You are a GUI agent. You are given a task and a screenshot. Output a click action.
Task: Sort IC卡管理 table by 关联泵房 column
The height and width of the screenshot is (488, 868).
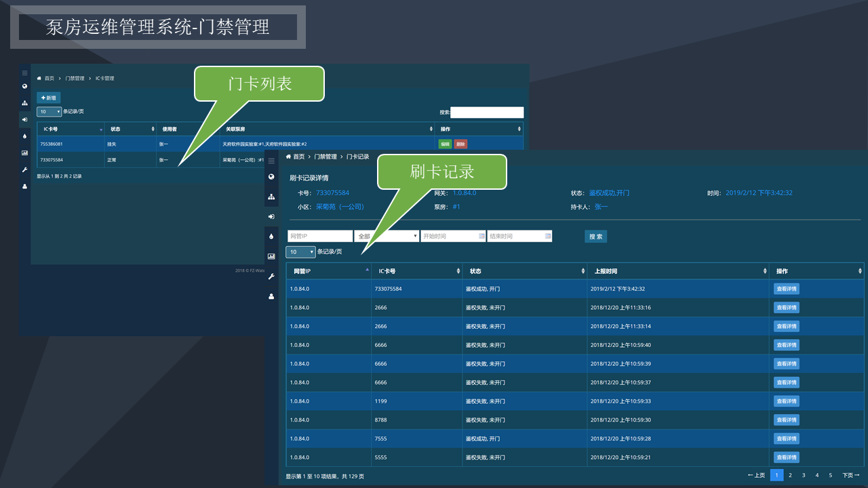(328, 129)
